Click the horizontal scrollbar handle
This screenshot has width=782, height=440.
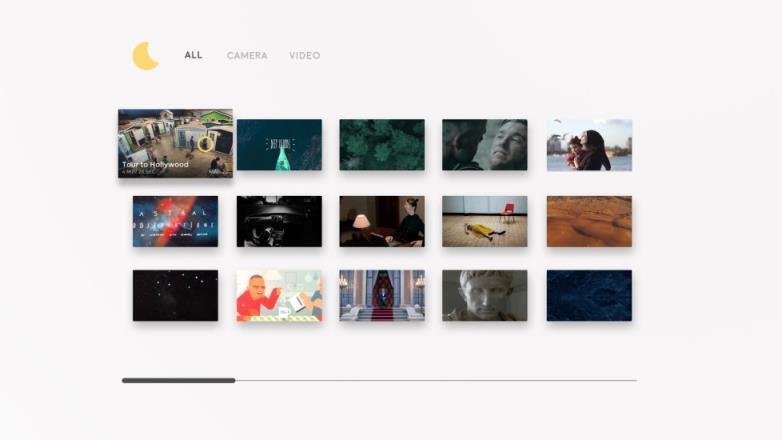point(178,380)
